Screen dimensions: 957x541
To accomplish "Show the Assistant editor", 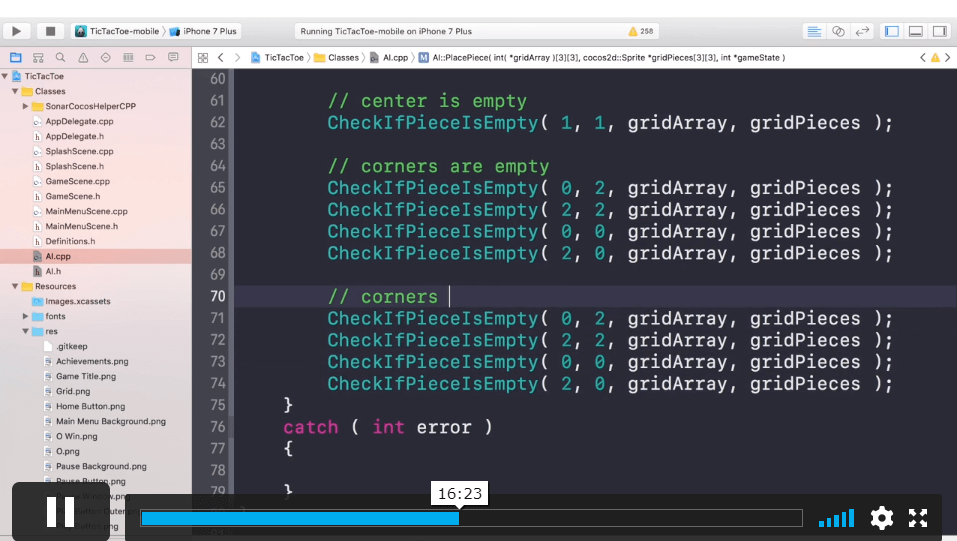I will pyautogui.click(x=838, y=31).
